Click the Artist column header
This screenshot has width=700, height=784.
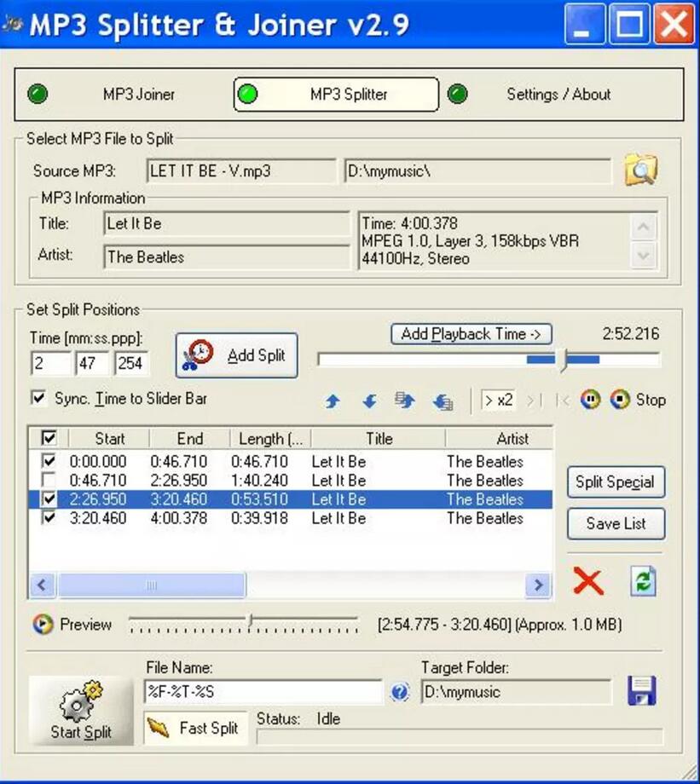(x=500, y=439)
